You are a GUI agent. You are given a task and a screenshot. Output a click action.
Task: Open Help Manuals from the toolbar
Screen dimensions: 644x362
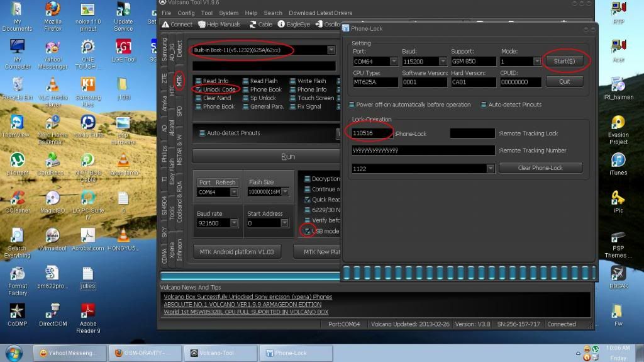point(219,24)
